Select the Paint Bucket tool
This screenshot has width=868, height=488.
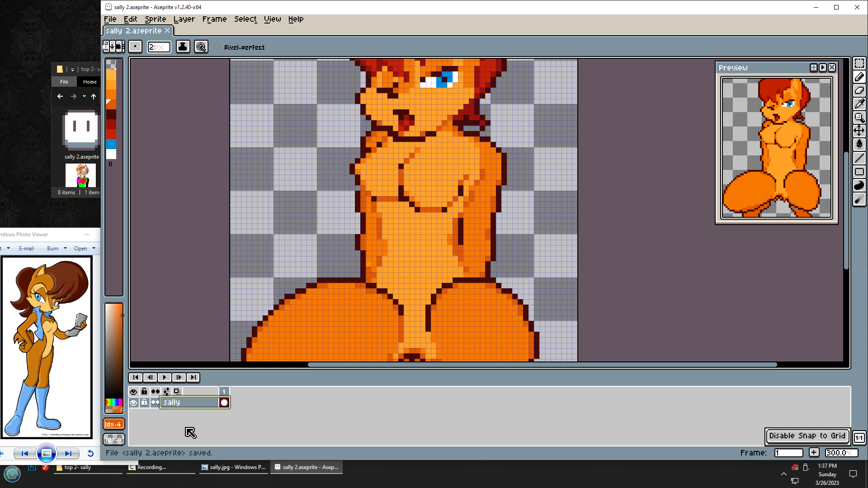coord(859,145)
